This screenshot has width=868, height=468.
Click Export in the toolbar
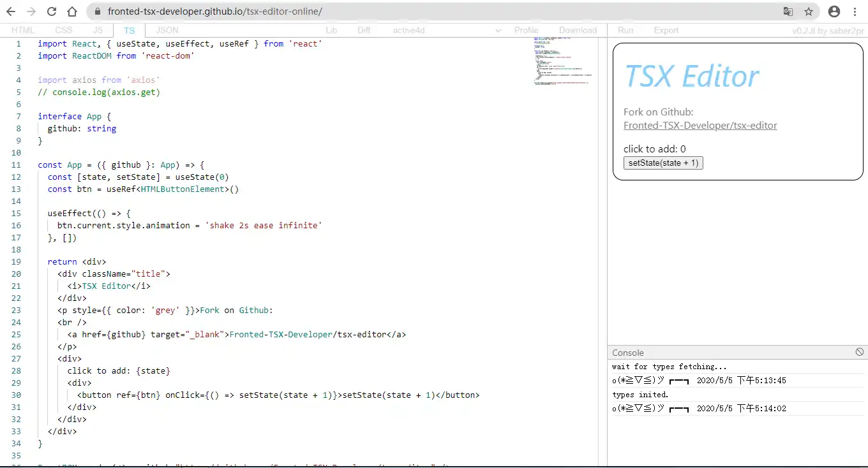[666, 30]
